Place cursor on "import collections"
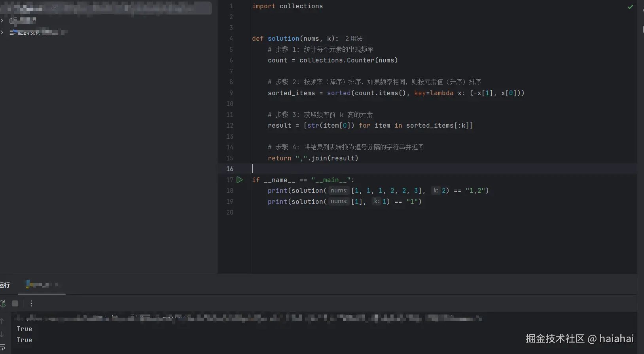The height and width of the screenshot is (354, 644). 287,6
